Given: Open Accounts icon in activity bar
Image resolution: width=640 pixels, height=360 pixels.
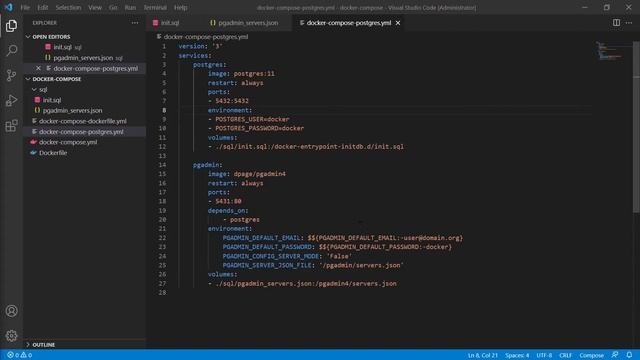Looking at the screenshot, I should pos(11,311).
